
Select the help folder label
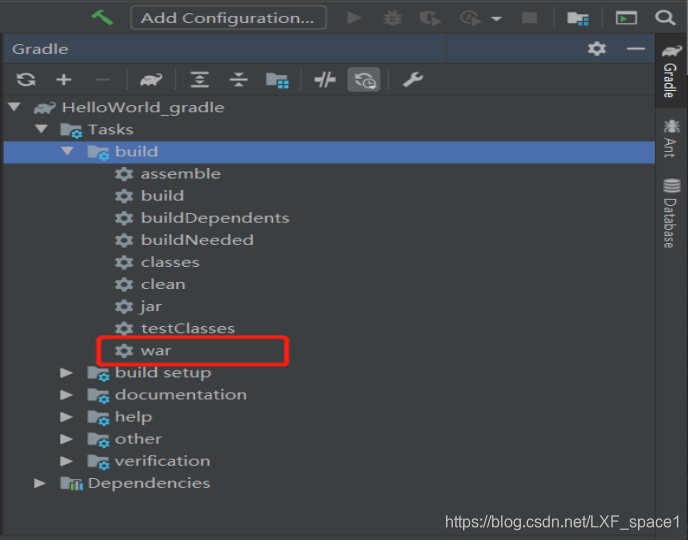pos(134,417)
